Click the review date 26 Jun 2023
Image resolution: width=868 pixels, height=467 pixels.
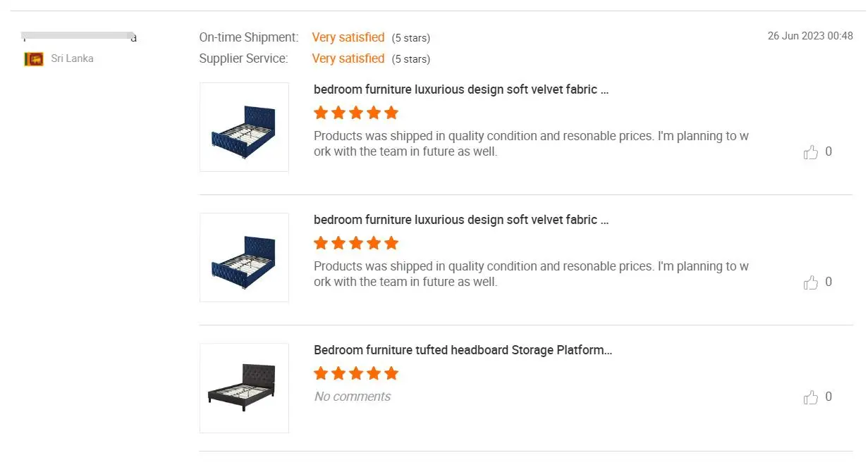click(x=810, y=36)
